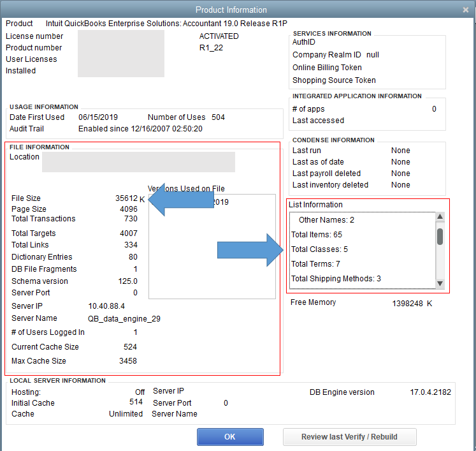Screen dimensions: 476x451
Task: Click the DB File Fragments value 1
Action: click(x=135, y=269)
